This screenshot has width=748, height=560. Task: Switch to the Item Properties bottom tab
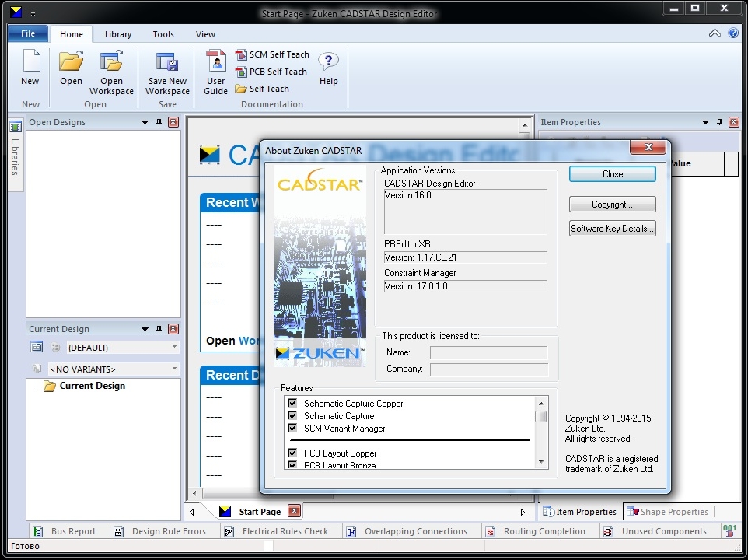(x=581, y=511)
